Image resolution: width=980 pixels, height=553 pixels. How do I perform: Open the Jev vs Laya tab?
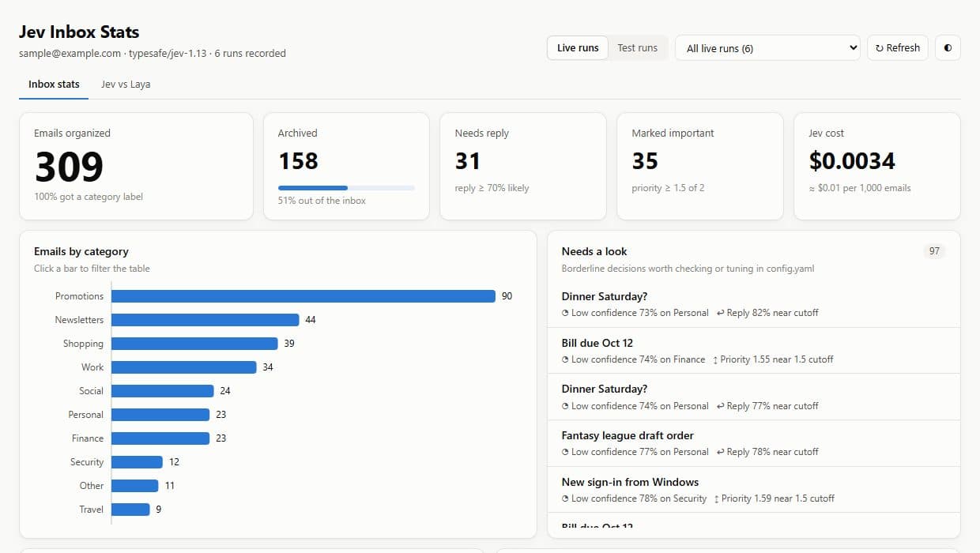[x=126, y=85]
